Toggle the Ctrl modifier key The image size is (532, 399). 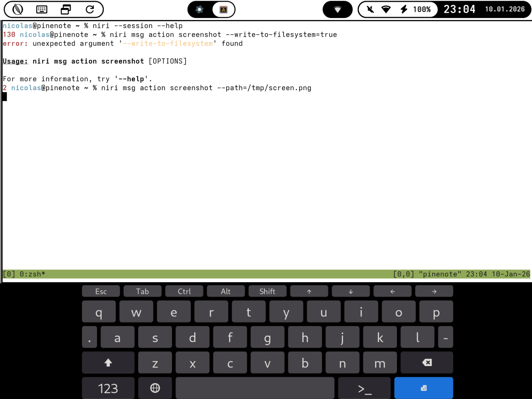(184, 291)
